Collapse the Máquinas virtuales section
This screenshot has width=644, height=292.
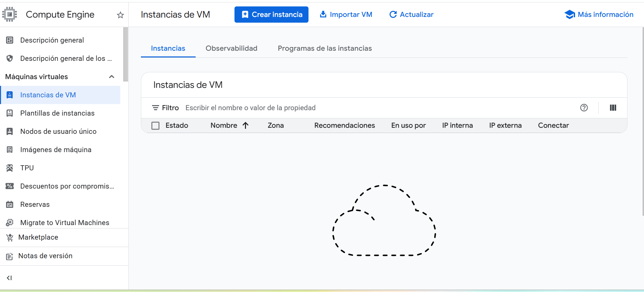[x=112, y=77]
